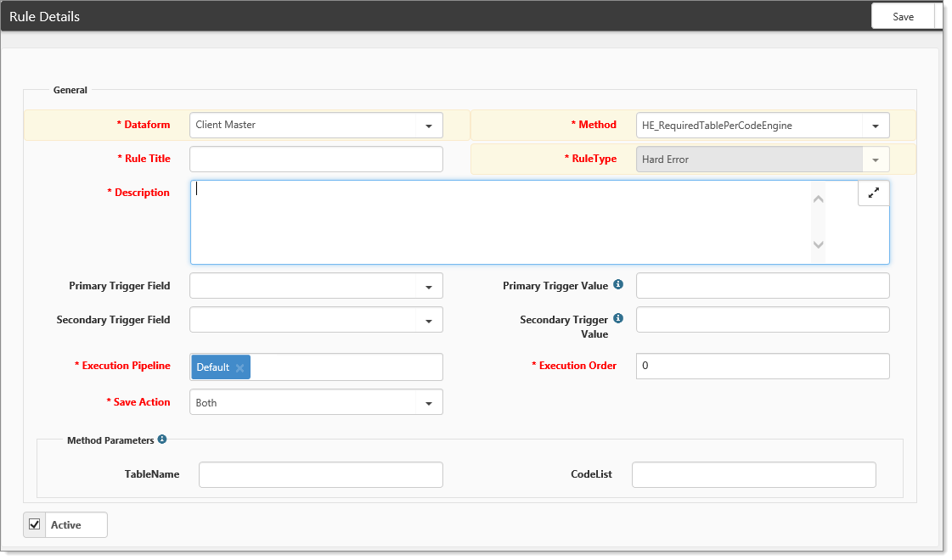Click into the Rule Title field
The height and width of the screenshot is (560, 952).
click(x=316, y=160)
